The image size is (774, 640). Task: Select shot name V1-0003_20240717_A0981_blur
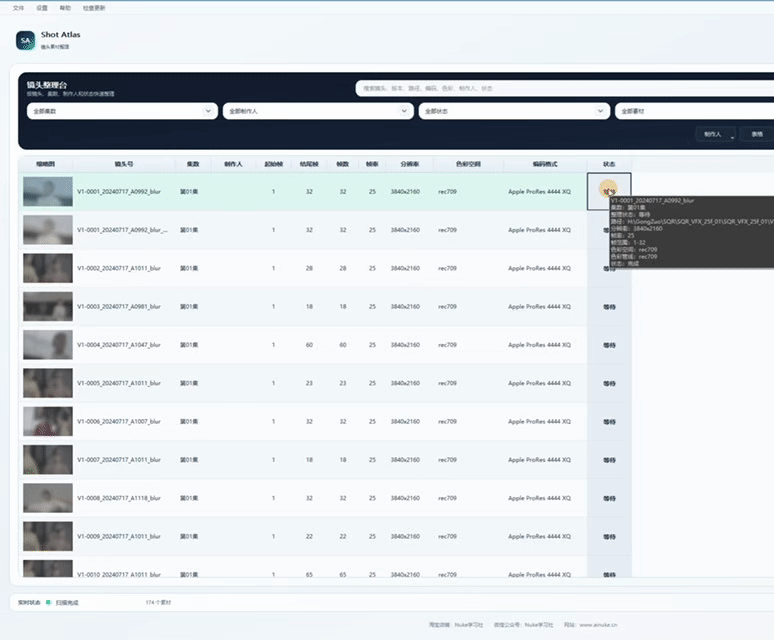[119, 306]
